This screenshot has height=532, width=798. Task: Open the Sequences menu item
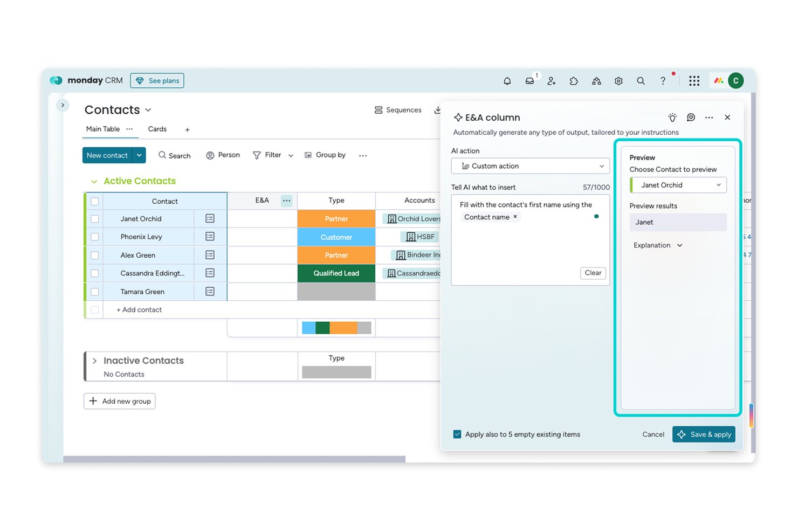pyautogui.click(x=398, y=110)
